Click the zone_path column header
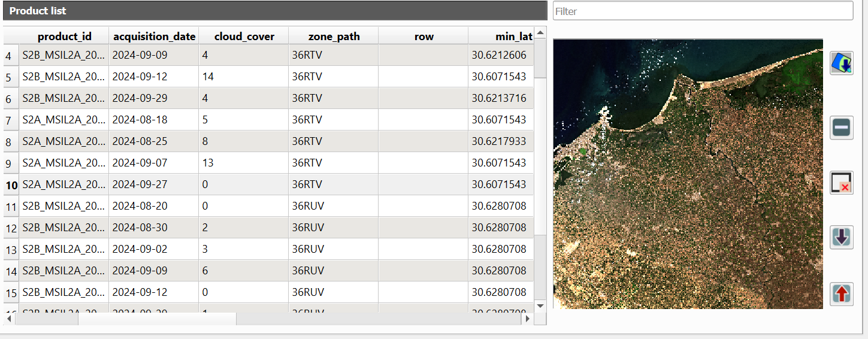Image resolution: width=868 pixels, height=339 pixels. tap(334, 37)
